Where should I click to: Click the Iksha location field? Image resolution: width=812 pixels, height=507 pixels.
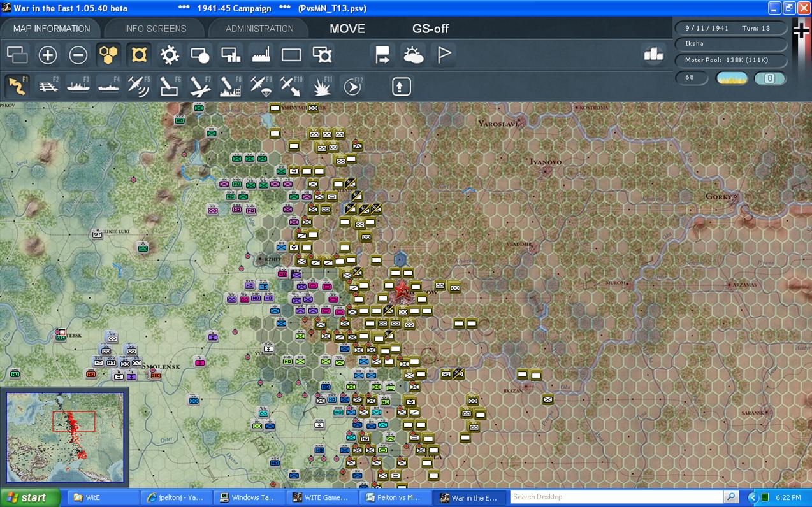(x=731, y=44)
